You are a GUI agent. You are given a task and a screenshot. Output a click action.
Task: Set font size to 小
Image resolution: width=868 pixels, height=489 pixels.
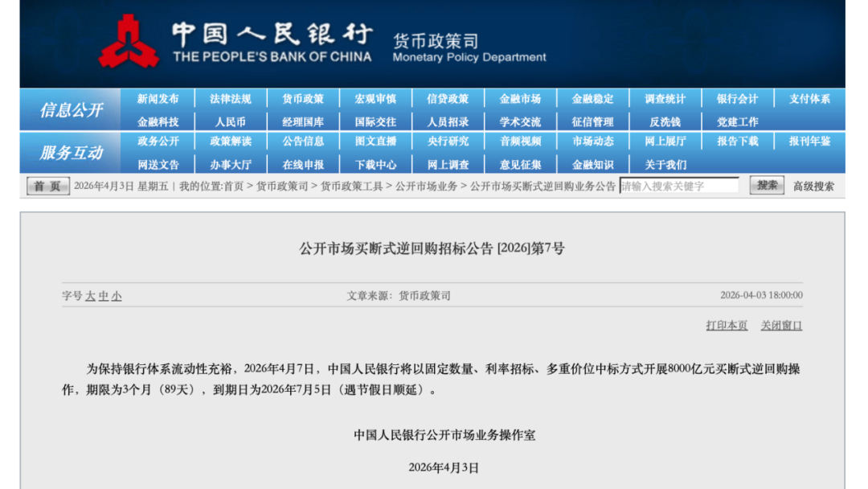117,296
